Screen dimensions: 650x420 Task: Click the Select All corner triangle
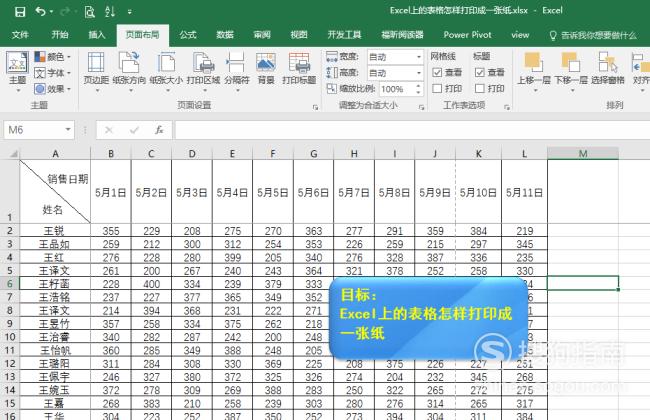13,154
